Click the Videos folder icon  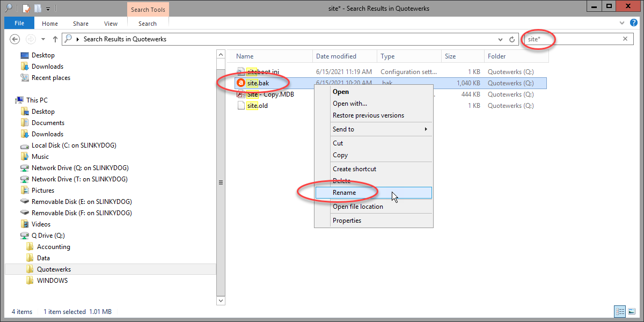tap(25, 224)
